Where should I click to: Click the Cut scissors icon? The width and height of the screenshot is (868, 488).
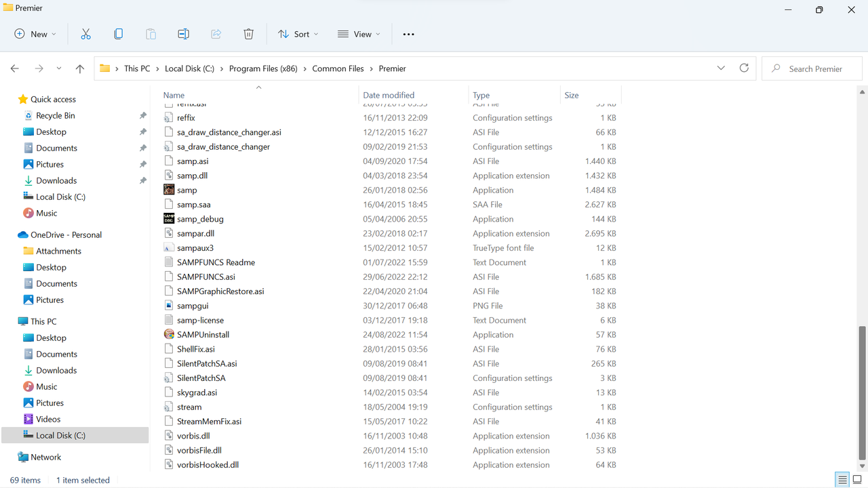pyautogui.click(x=85, y=34)
